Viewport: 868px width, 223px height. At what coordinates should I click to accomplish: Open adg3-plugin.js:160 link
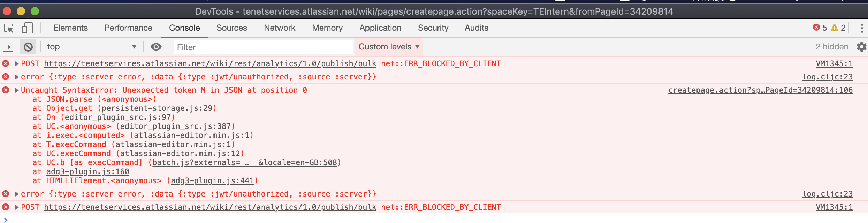pyautogui.click(x=87, y=172)
